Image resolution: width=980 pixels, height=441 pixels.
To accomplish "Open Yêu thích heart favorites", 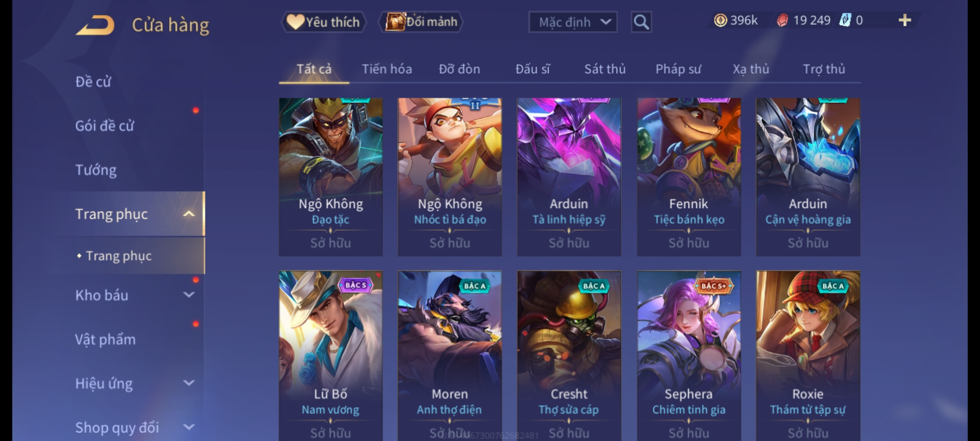I will click(x=323, y=22).
